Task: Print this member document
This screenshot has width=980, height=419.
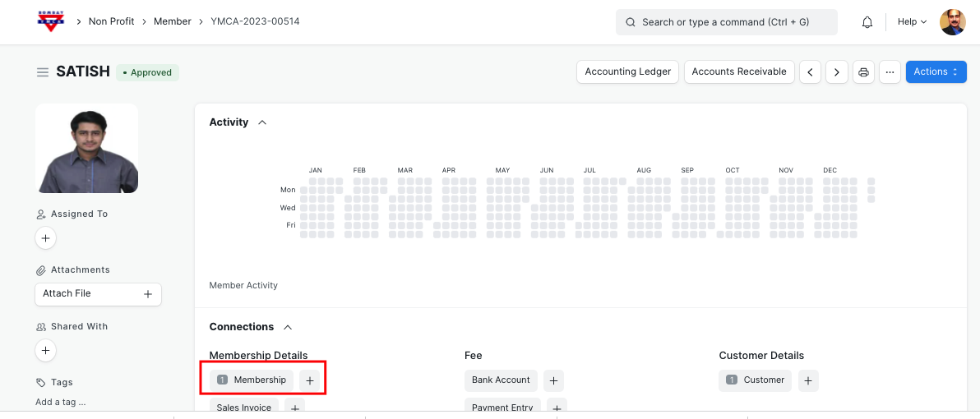Action: (863, 72)
